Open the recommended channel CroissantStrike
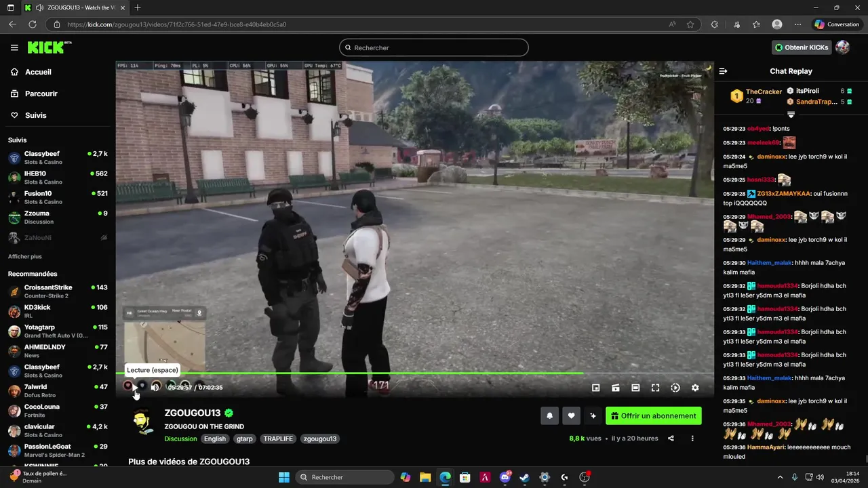Screen dimensions: 868x488 click(58, 291)
